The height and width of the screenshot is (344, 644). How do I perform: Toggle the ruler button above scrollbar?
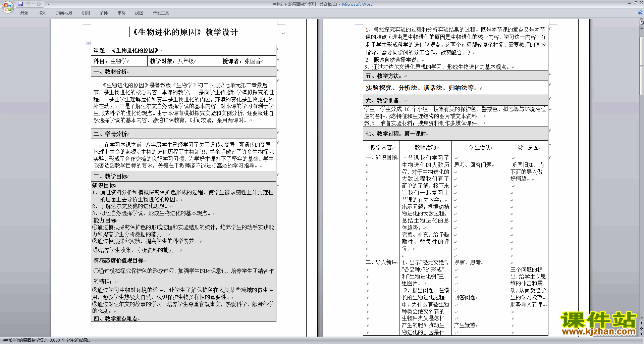click(x=642, y=23)
